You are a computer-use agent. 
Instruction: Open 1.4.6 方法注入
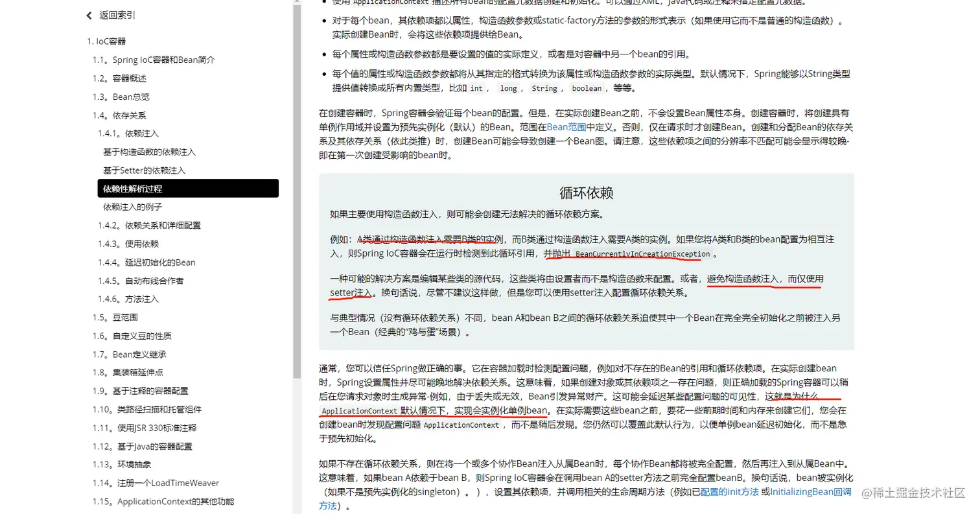(128, 299)
